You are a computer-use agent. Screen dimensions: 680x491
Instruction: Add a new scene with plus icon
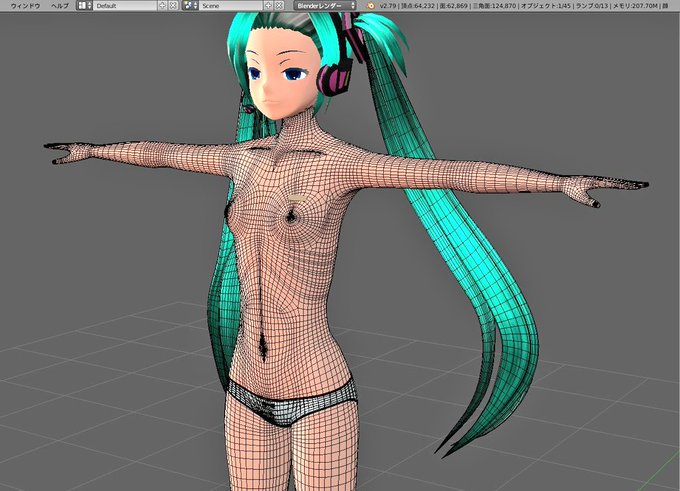tap(268, 6)
